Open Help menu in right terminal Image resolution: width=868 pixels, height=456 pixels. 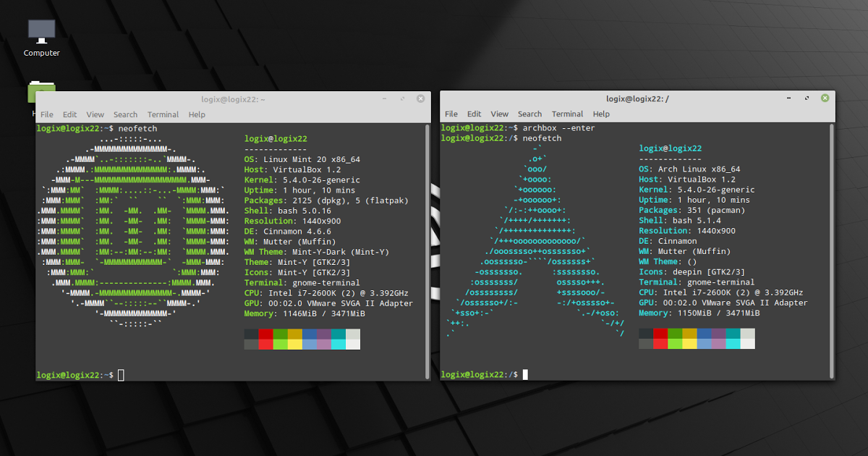(x=601, y=114)
